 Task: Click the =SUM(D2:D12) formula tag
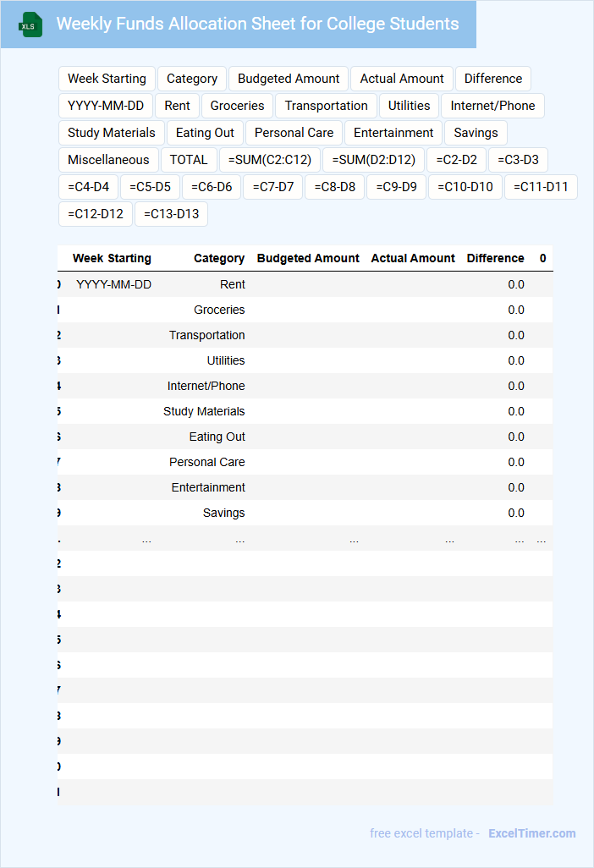373,160
